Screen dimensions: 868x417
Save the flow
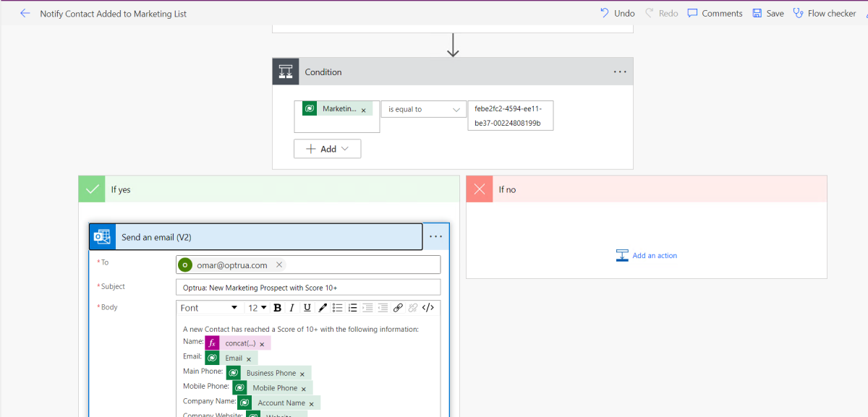point(768,13)
